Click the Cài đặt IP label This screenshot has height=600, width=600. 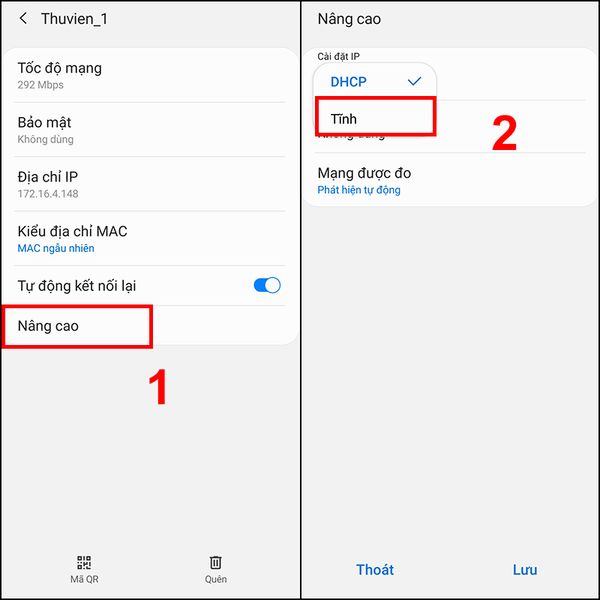(338, 57)
